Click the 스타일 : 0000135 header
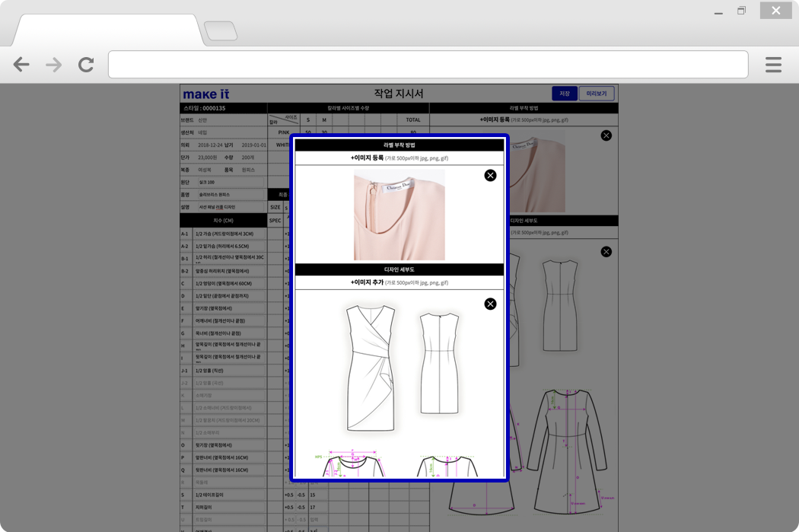 [x=205, y=108]
